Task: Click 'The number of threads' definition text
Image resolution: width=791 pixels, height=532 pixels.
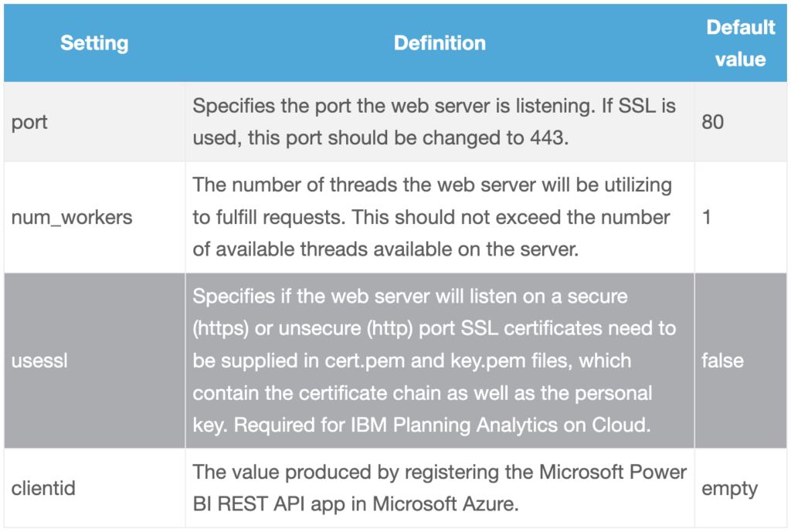Action: click(275, 185)
